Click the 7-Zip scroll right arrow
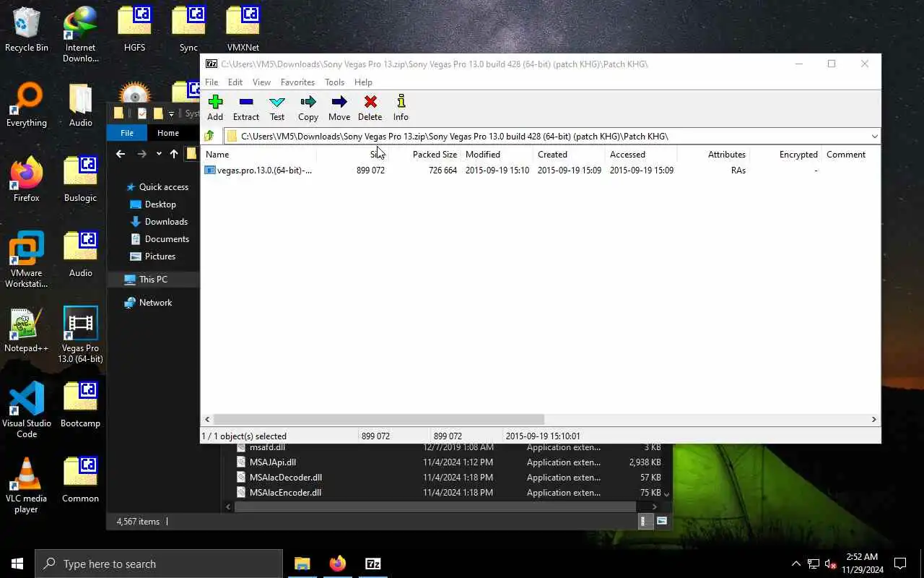The image size is (924, 578). (x=873, y=419)
